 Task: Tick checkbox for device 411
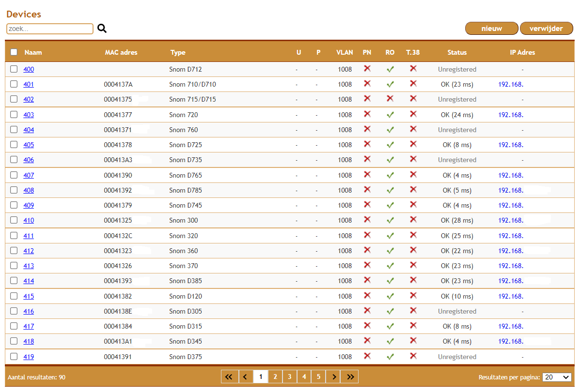pyautogui.click(x=14, y=235)
